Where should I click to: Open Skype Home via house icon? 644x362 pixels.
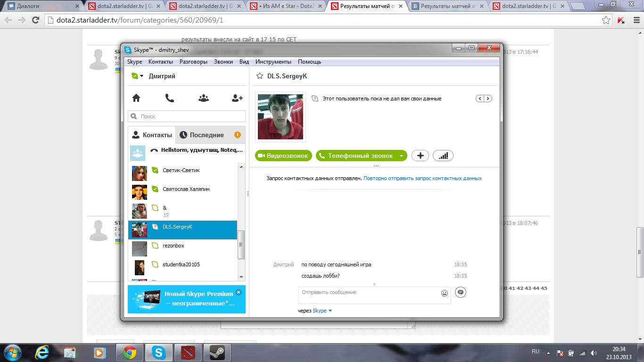click(136, 98)
